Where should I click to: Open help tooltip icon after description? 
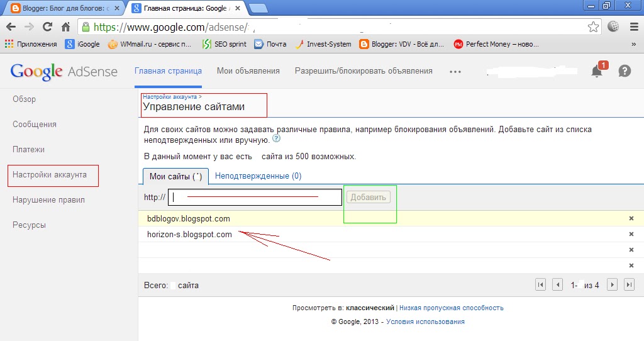[x=277, y=138]
